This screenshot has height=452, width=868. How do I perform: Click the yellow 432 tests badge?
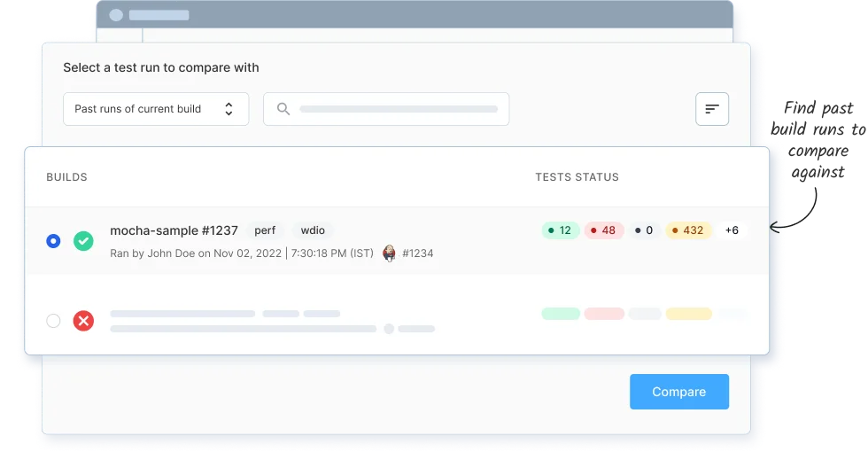pos(688,230)
